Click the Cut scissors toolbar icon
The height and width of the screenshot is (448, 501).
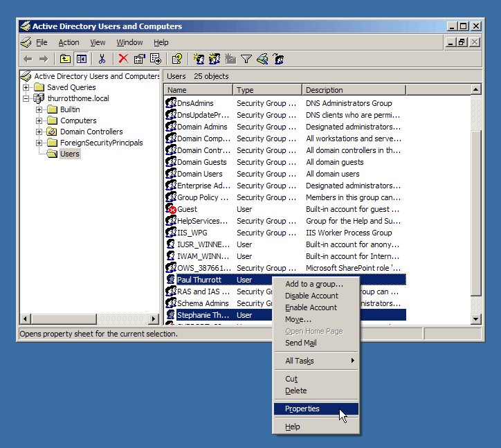click(102, 59)
